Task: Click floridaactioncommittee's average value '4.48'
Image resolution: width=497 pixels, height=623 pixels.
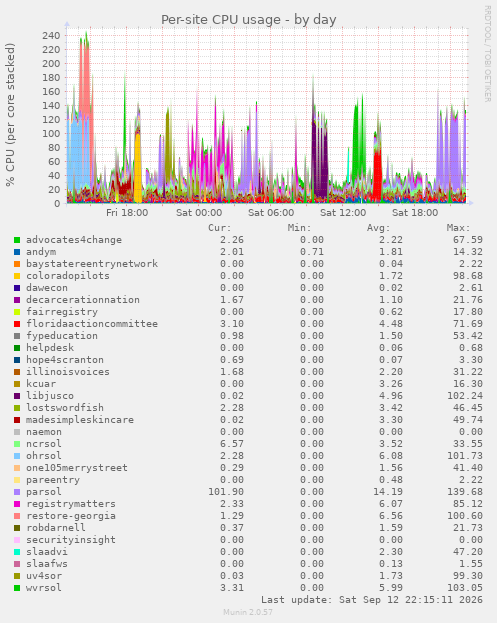Action: [x=391, y=324]
